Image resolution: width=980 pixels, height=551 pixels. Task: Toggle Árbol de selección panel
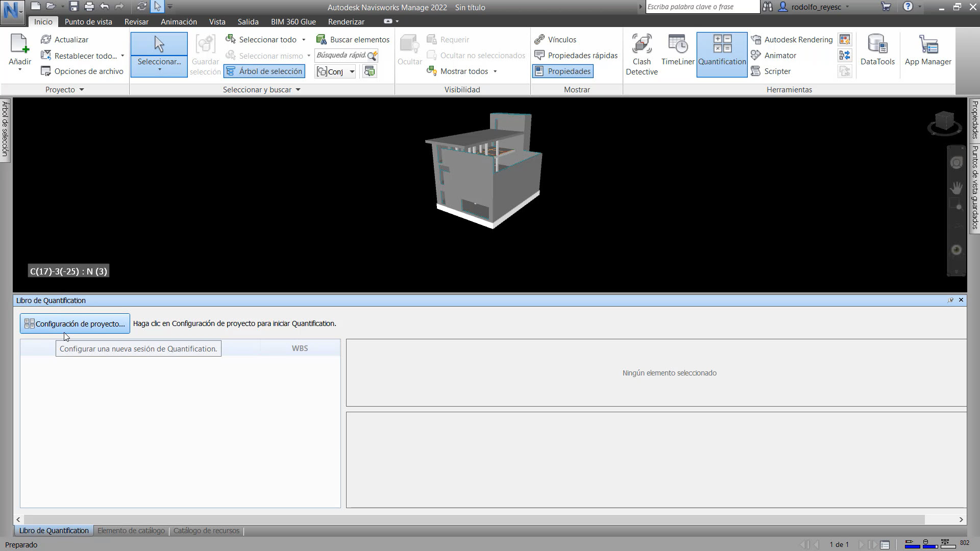pos(264,71)
